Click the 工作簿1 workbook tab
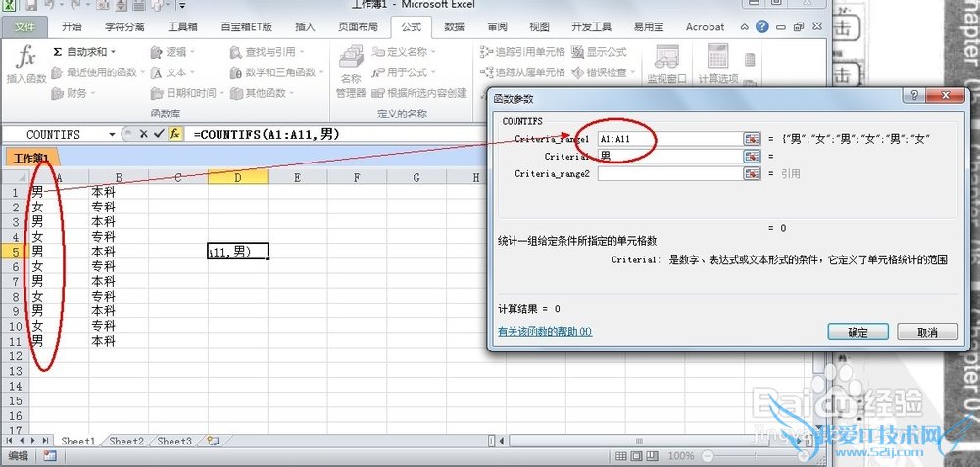Screen dimensions: 980x467 (31, 159)
